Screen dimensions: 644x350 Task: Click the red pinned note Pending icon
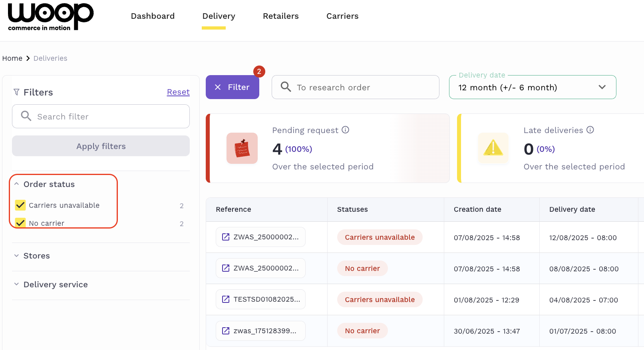[x=242, y=148]
